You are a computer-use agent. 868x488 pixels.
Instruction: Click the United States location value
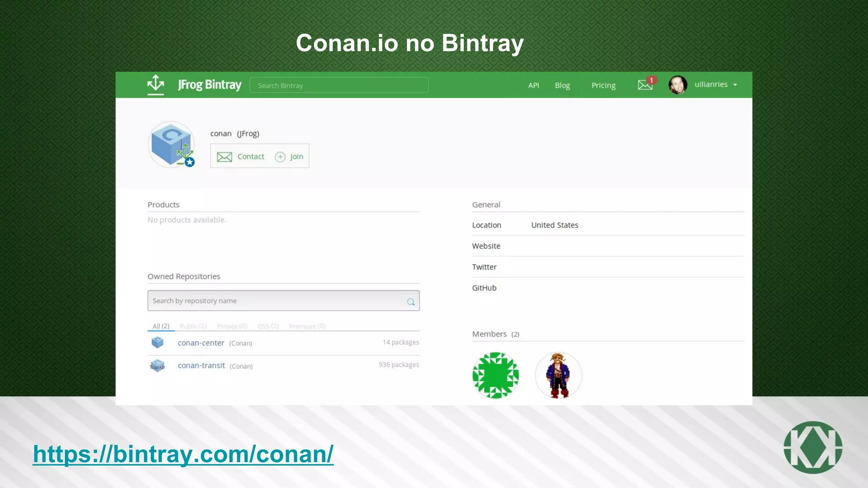coord(555,225)
